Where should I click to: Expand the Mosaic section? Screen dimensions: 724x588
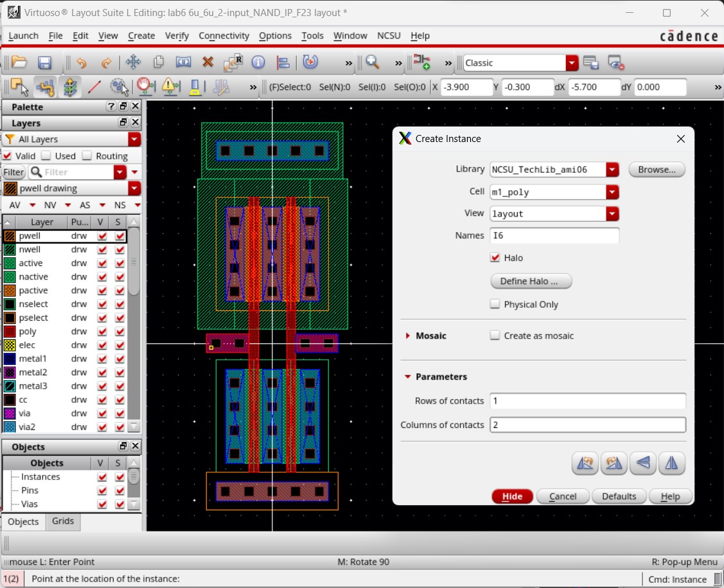pyautogui.click(x=408, y=336)
